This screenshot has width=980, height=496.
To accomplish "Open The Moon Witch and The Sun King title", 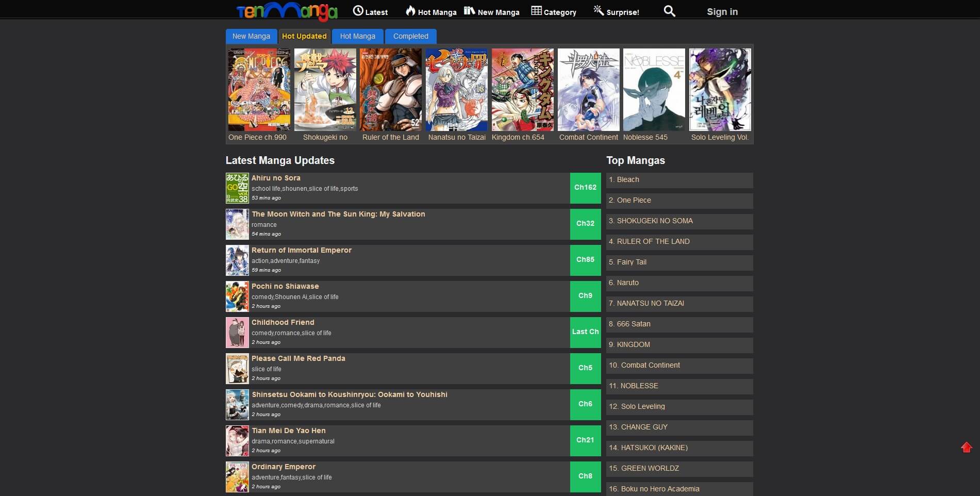I will pos(338,214).
